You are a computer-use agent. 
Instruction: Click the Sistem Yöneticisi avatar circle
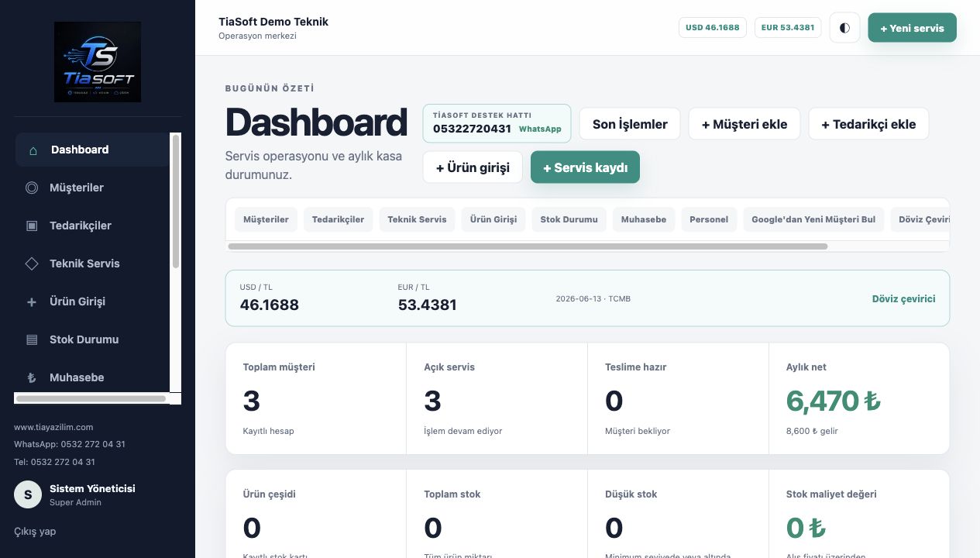point(28,494)
